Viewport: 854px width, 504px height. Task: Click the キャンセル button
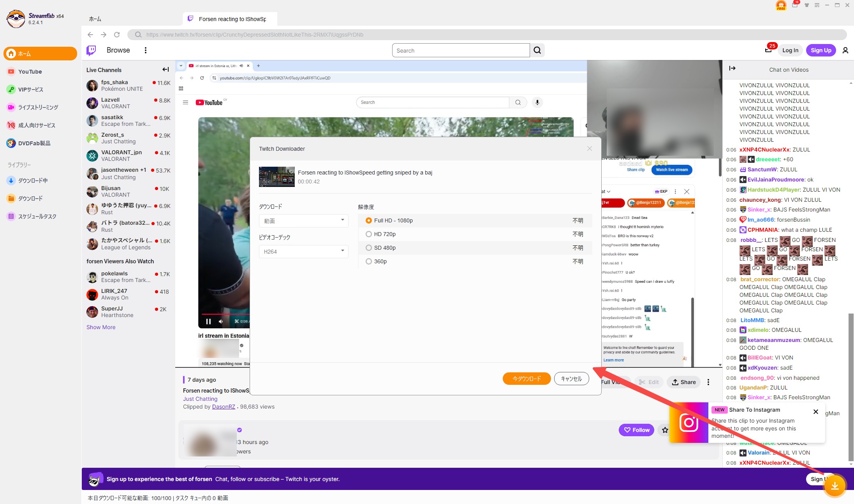coord(571,379)
